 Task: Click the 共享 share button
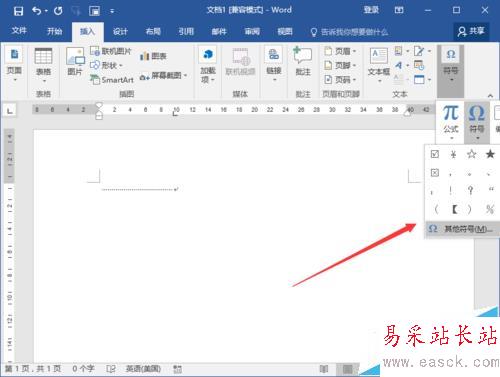pos(471,31)
